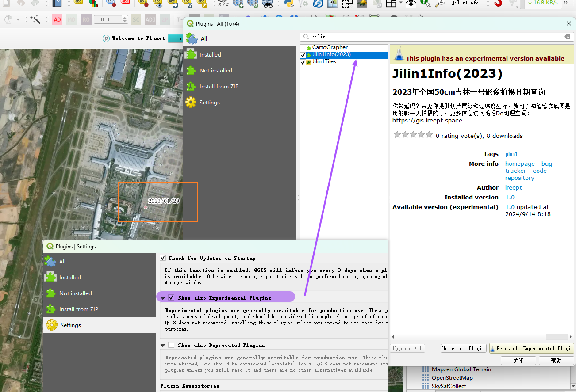The image size is (576, 392).
Task: Open the plugin homepage link
Action: (x=520, y=164)
